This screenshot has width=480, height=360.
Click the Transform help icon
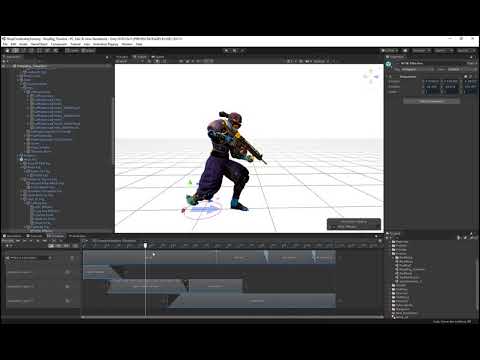coord(466,77)
